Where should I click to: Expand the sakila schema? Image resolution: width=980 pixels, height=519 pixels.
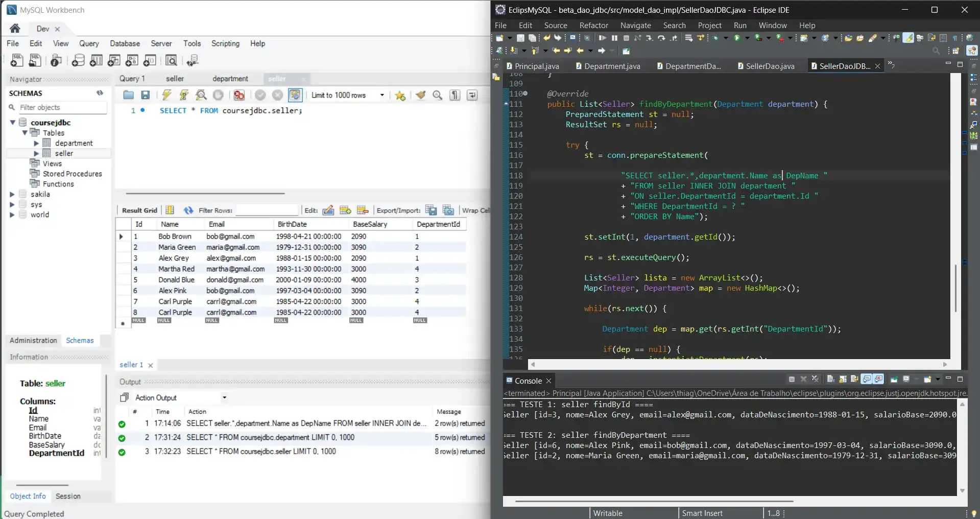pyautogui.click(x=12, y=195)
